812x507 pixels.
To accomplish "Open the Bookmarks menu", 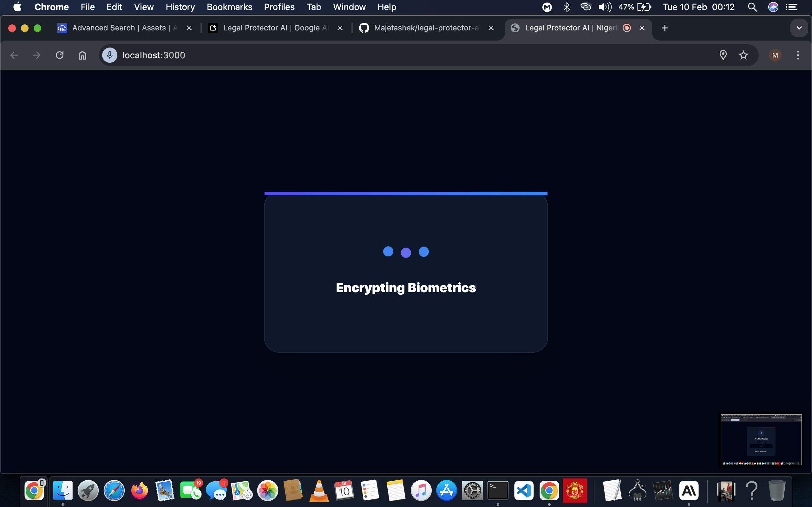I will pyautogui.click(x=229, y=7).
